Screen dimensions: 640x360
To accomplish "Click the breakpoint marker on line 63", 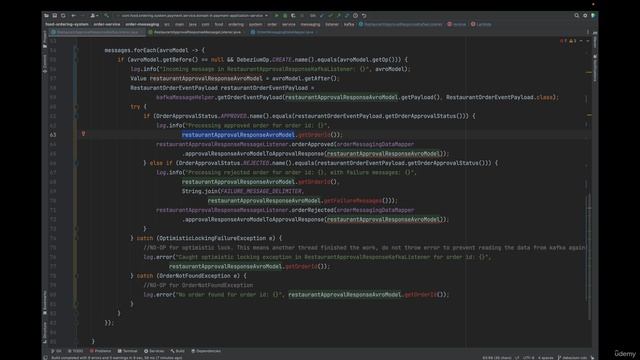I will pos(83,134).
